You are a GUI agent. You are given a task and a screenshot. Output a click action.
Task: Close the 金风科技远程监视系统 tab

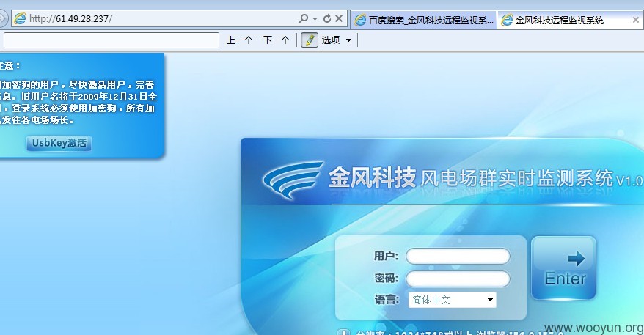tap(636, 20)
